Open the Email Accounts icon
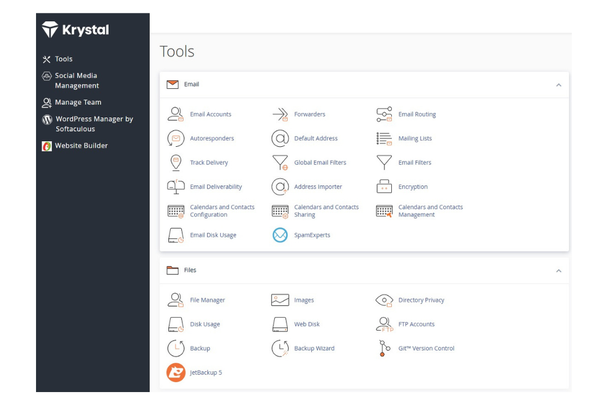Viewport: 608px width, 405px height. pyautogui.click(x=176, y=114)
